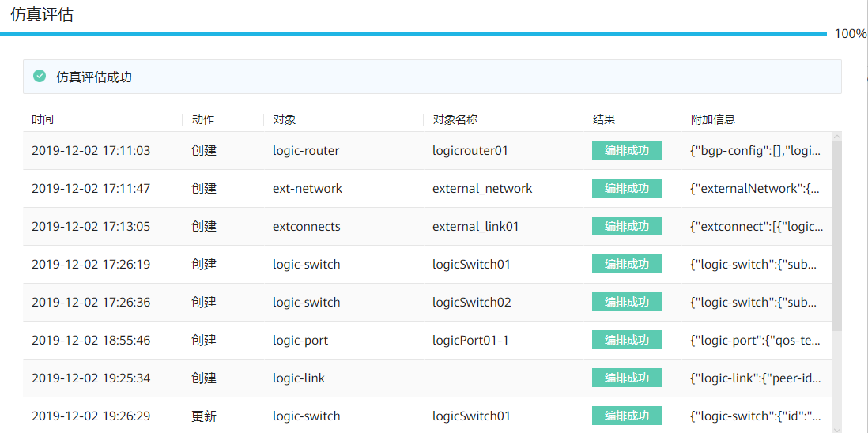Open the bgp-config additional info text
868x433 pixels.
pos(755,150)
